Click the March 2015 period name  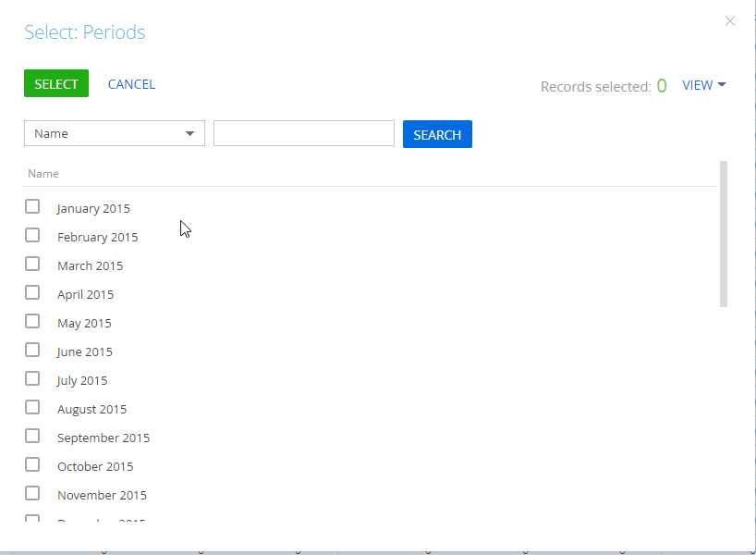coord(91,265)
